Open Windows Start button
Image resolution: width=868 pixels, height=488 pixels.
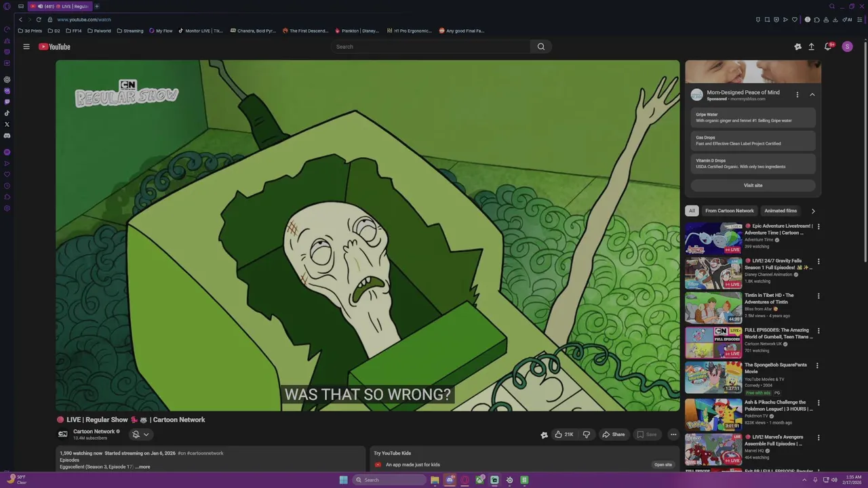(x=344, y=480)
